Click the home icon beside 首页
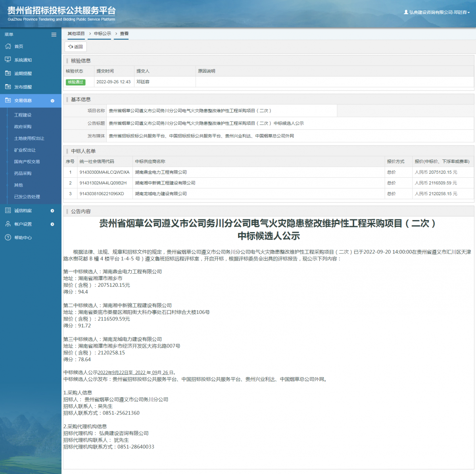 click(8, 46)
